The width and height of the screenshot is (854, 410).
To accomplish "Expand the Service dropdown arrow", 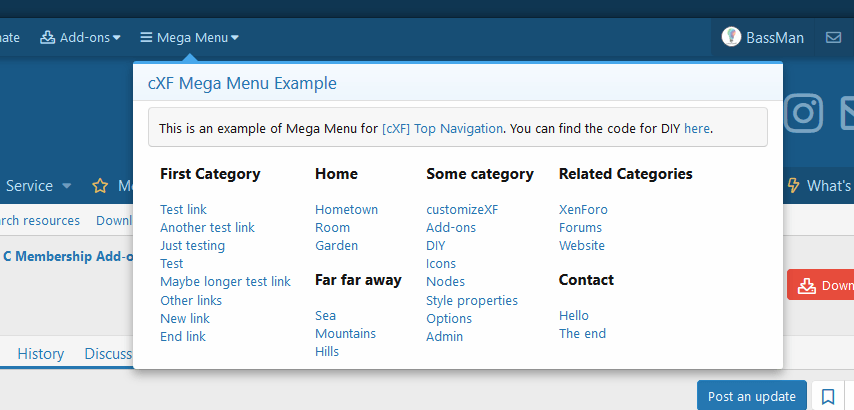I will (x=67, y=186).
